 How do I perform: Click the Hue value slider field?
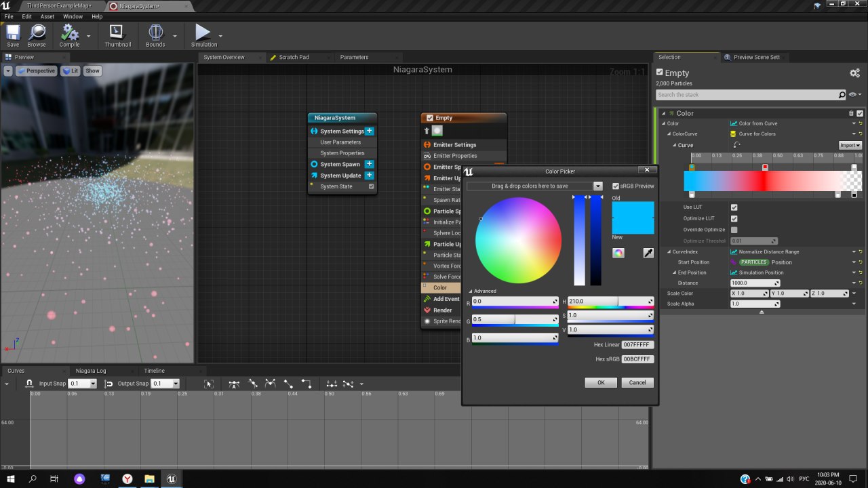(610, 301)
